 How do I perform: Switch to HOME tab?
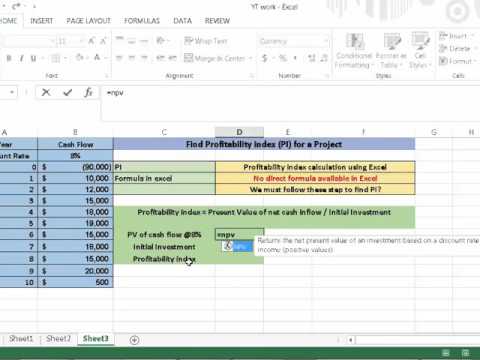pos(8,21)
